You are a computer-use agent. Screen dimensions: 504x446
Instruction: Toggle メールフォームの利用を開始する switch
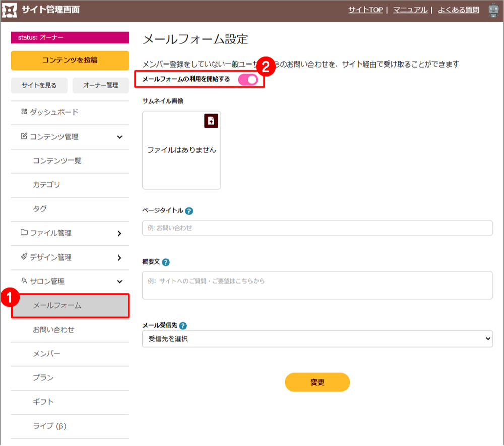point(248,80)
